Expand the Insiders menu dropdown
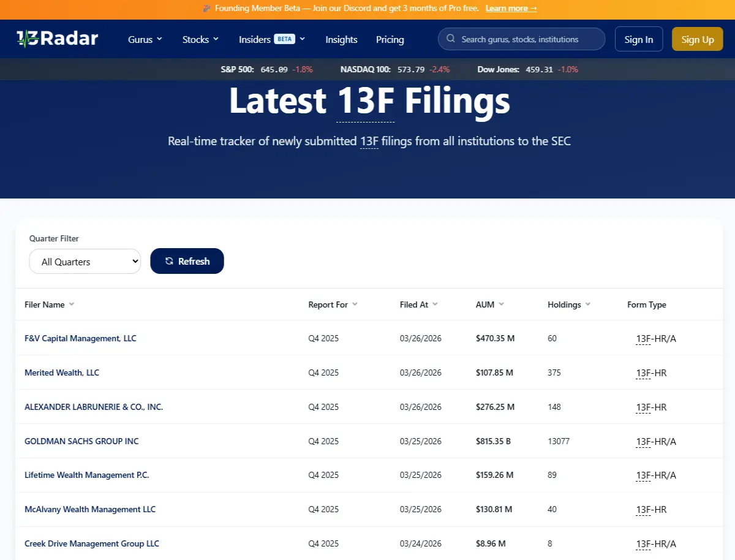The image size is (735, 560). click(272, 39)
